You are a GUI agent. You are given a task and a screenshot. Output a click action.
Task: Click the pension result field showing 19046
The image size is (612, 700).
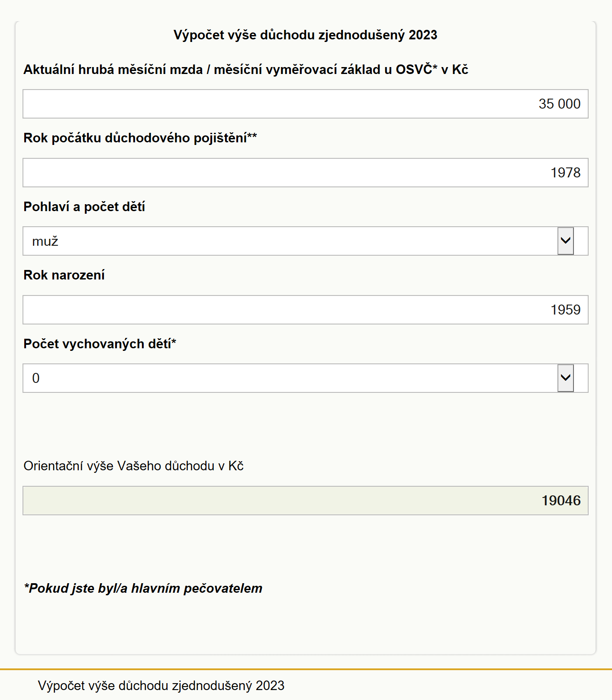[x=306, y=501]
